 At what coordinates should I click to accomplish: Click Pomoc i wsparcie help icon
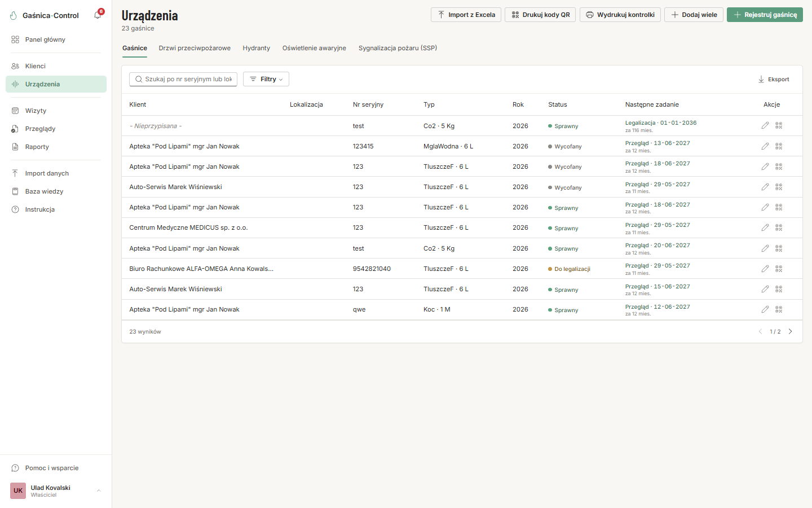(x=15, y=468)
